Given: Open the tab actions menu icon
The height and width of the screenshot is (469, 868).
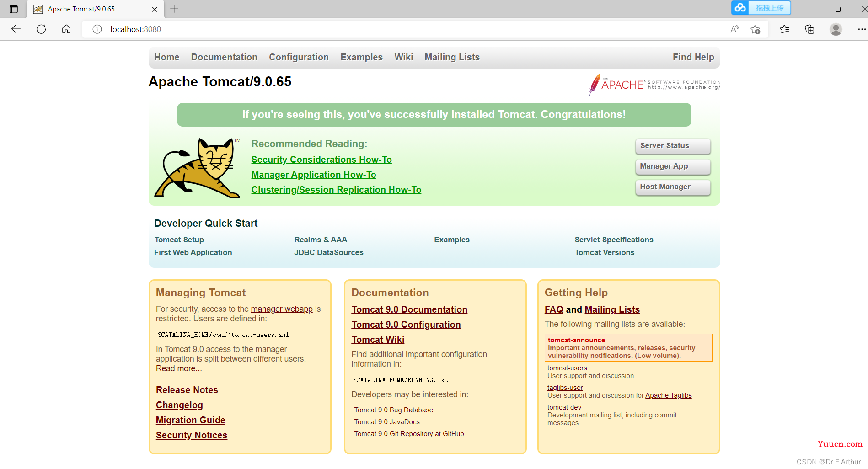Looking at the screenshot, I should pos(14,9).
